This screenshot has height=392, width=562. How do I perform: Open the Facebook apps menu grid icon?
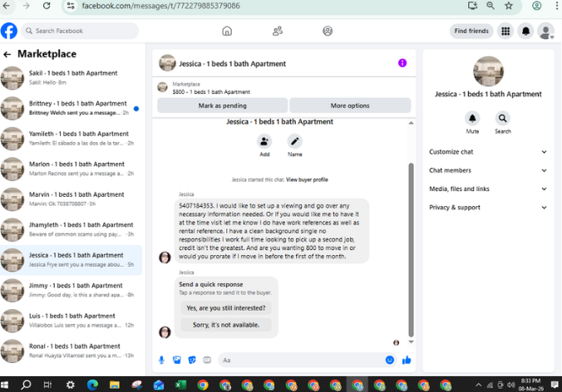505,32
